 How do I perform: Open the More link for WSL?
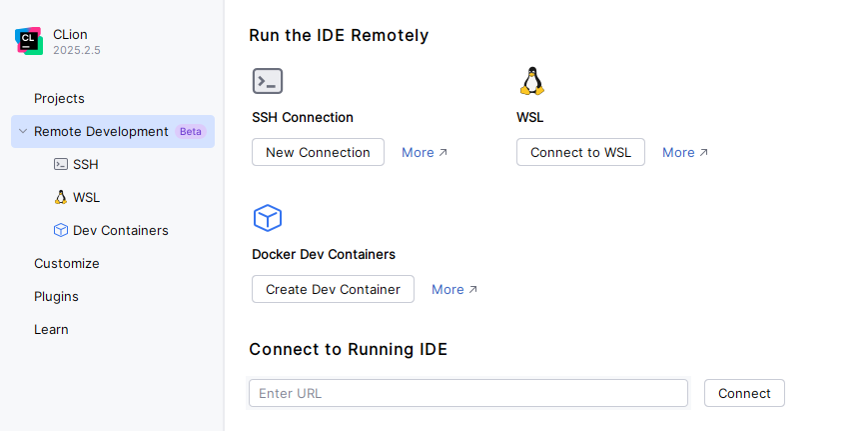click(x=685, y=152)
